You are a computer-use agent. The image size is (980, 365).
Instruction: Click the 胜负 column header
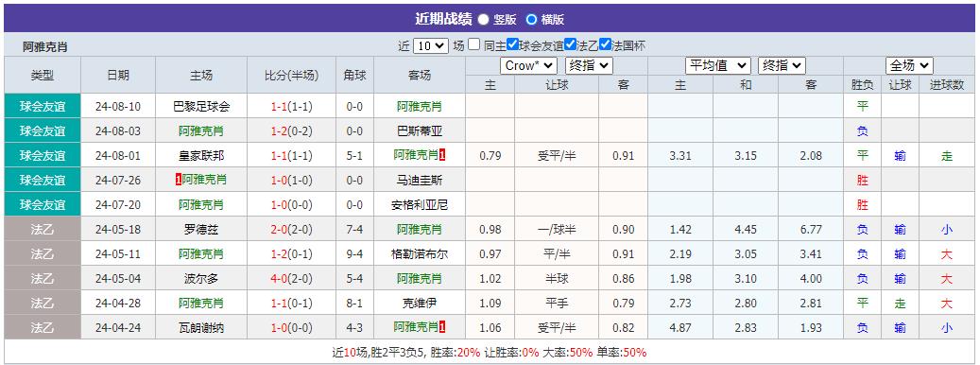coord(863,85)
